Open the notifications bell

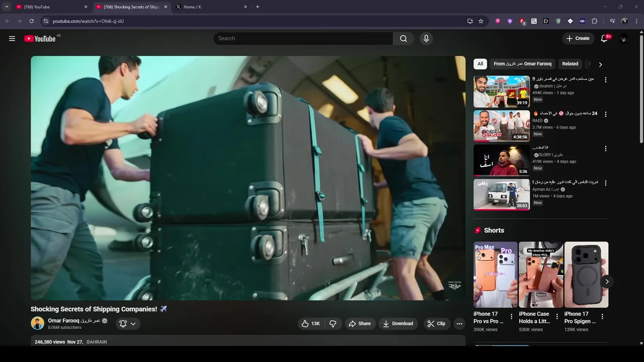click(x=605, y=39)
